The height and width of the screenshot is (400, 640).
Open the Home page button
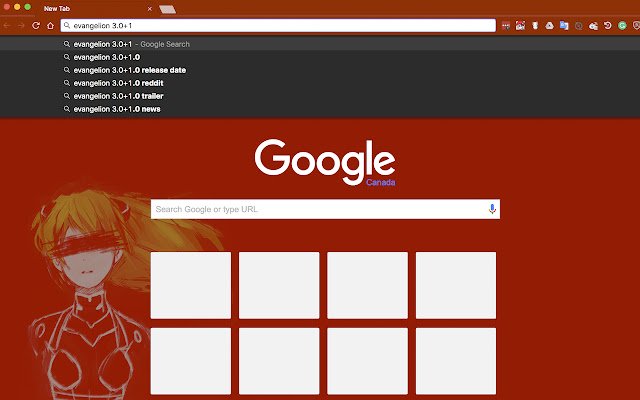(x=50, y=26)
